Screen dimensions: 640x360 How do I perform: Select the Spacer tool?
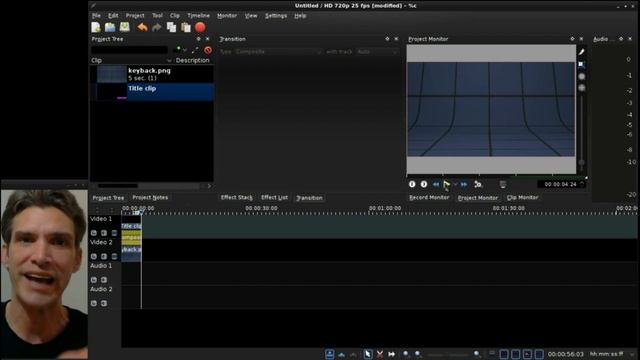tap(391, 354)
